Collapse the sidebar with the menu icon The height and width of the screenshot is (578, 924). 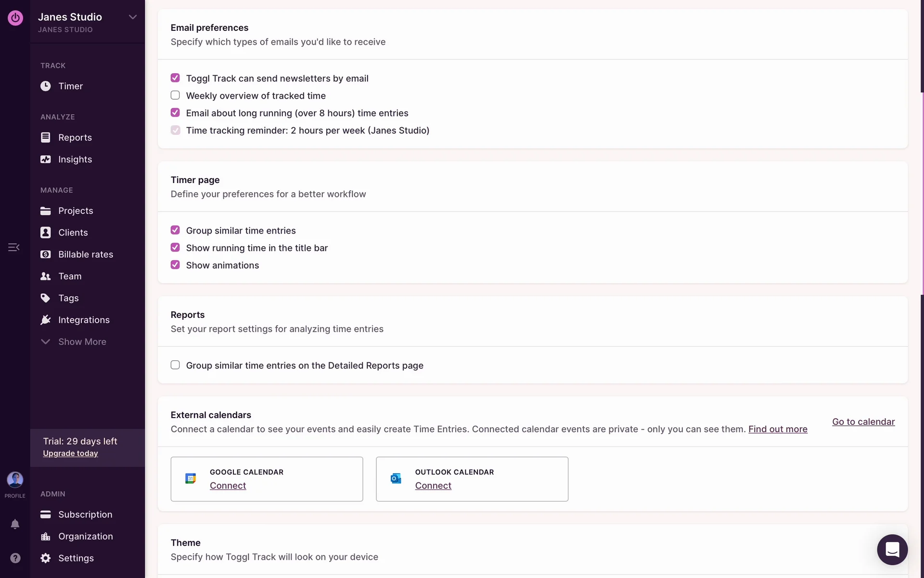click(13, 247)
